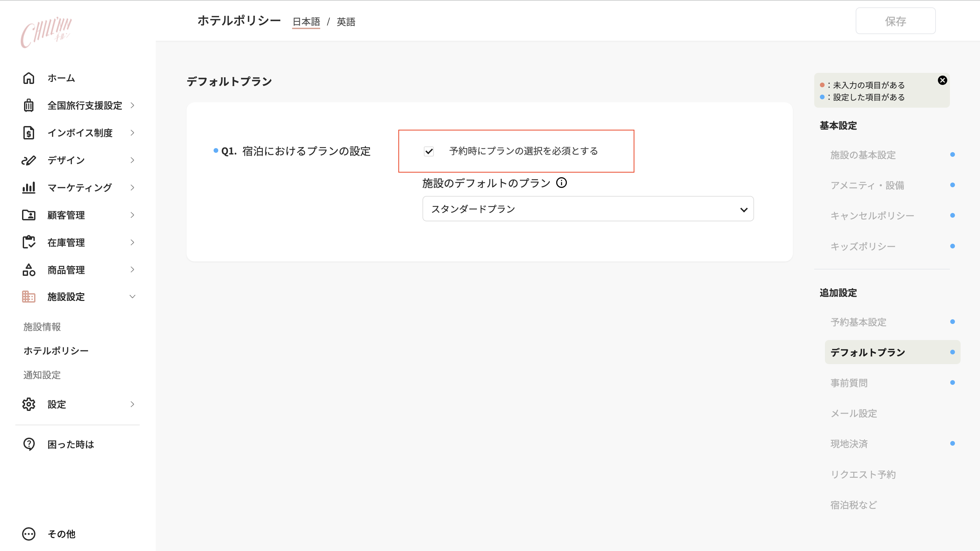Click the ホーム home icon
This screenshot has width=980, height=551.
click(x=29, y=78)
